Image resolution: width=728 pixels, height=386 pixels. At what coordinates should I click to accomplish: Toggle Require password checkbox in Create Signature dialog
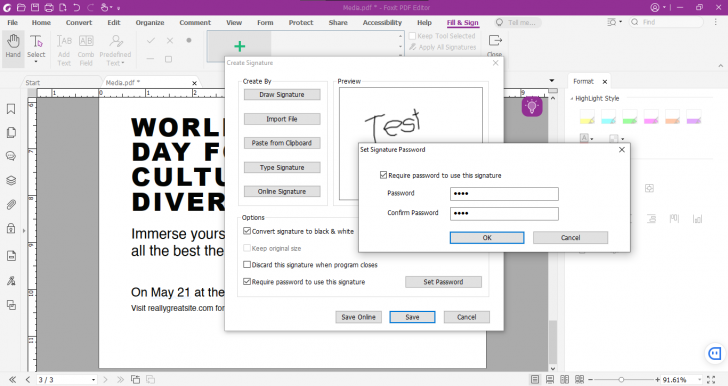[247, 281]
